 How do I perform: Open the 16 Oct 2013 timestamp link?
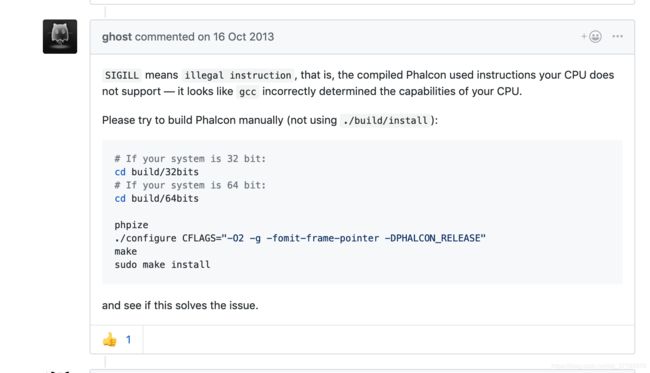[x=243, y=36]
